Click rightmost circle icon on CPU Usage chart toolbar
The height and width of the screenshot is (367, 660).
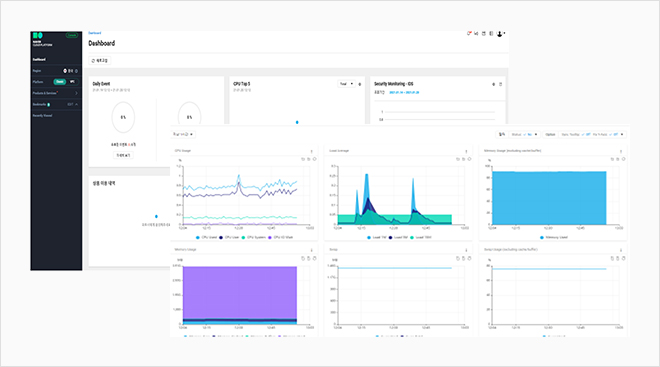pos(314,159)
